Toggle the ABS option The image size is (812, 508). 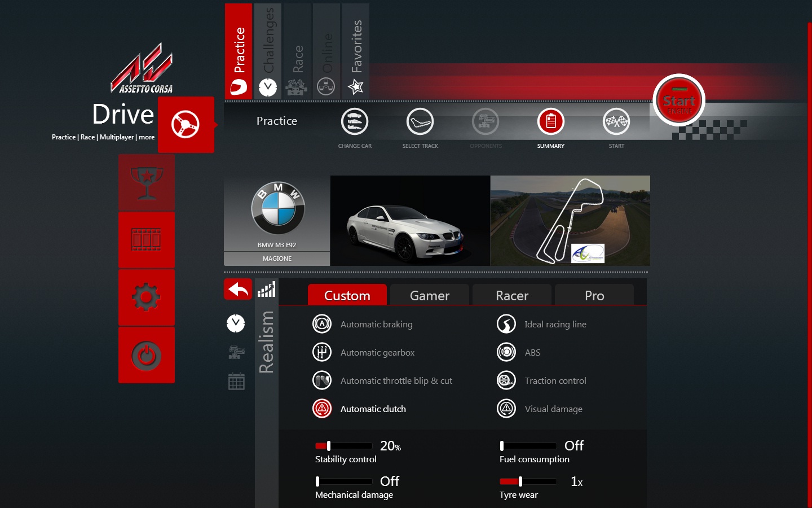pyautogui.click(x=506, y=352)
